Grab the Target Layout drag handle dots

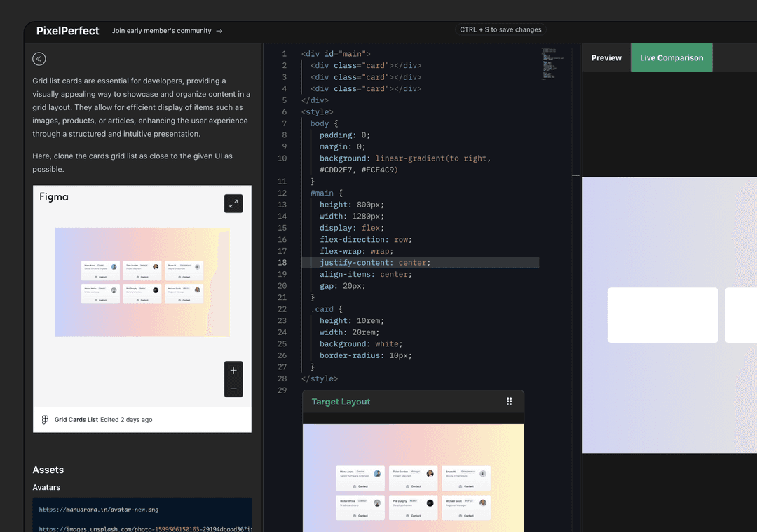pyautogui.click(x=510, y=402)
